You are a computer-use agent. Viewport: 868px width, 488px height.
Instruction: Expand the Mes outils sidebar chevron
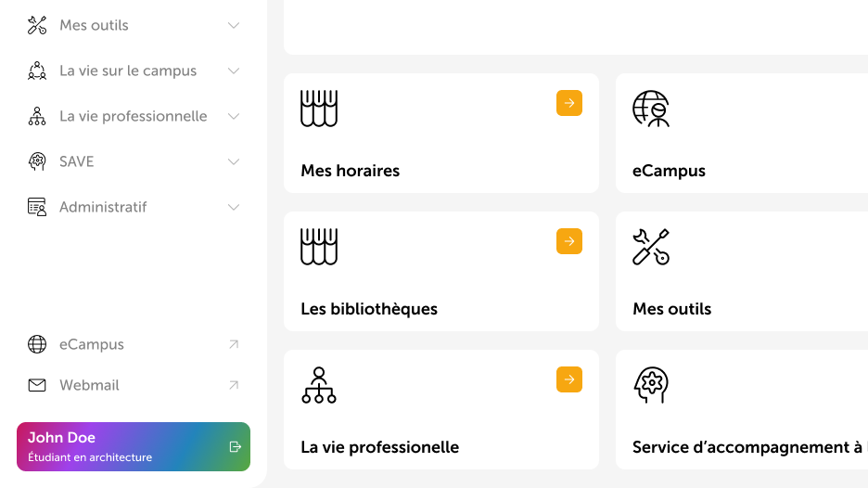point(234,25)
